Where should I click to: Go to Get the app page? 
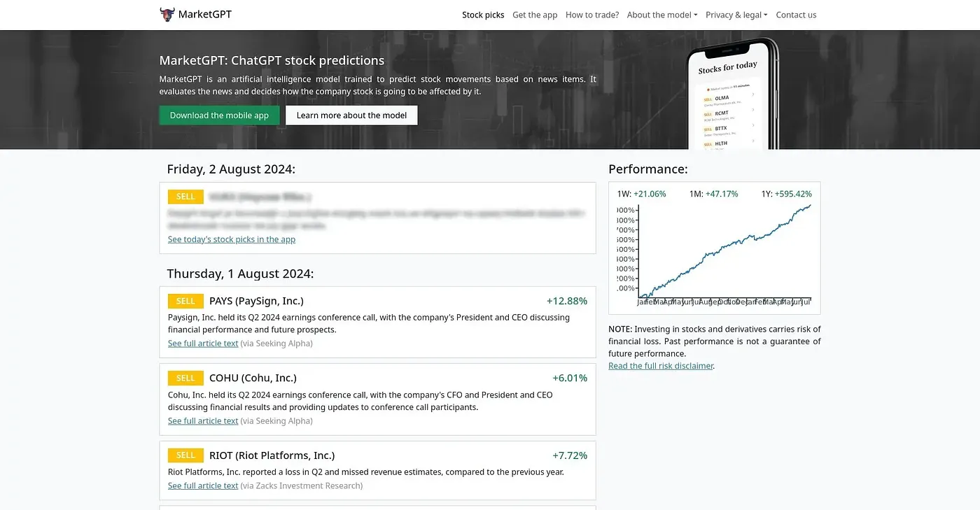coord(535,15)
